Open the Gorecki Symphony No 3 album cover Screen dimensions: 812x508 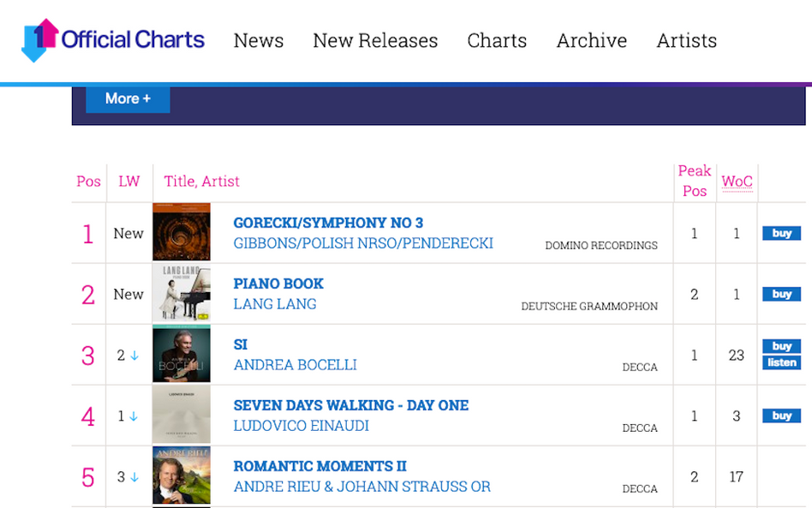(182, 231)
